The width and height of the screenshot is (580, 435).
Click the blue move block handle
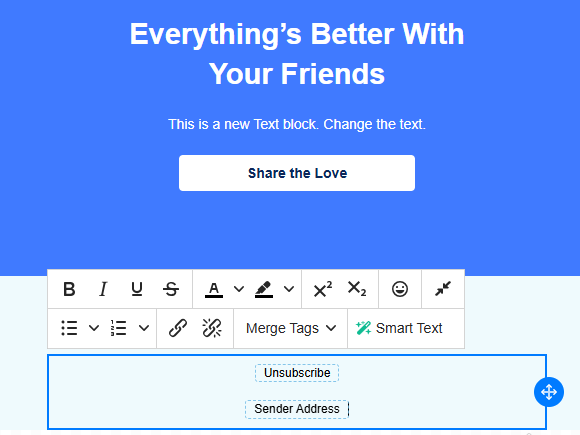pyautogui.click(x=549, y=392)
